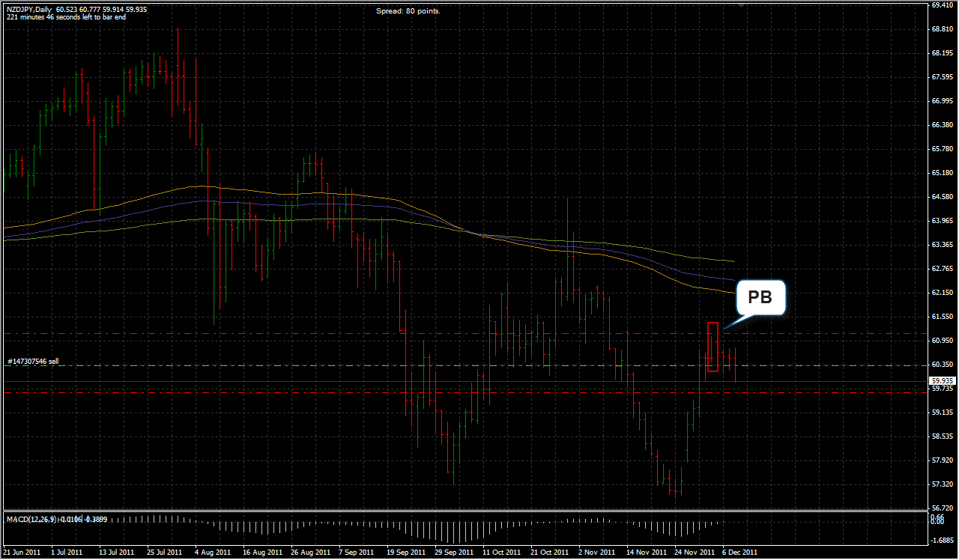Click the 62.150 price scale label
Image resolution: width=959 pixels, height=560 pixels.
point(942,293)
